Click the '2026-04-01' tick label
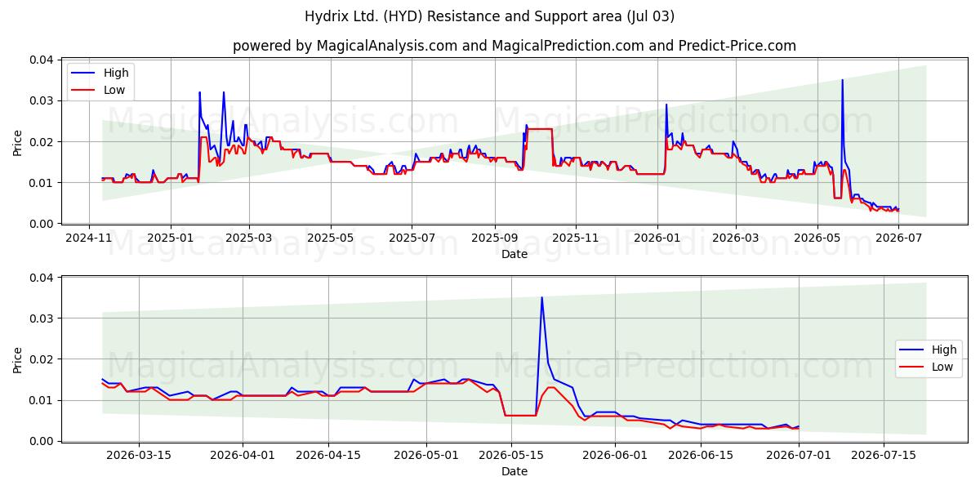 coord(243,455)
